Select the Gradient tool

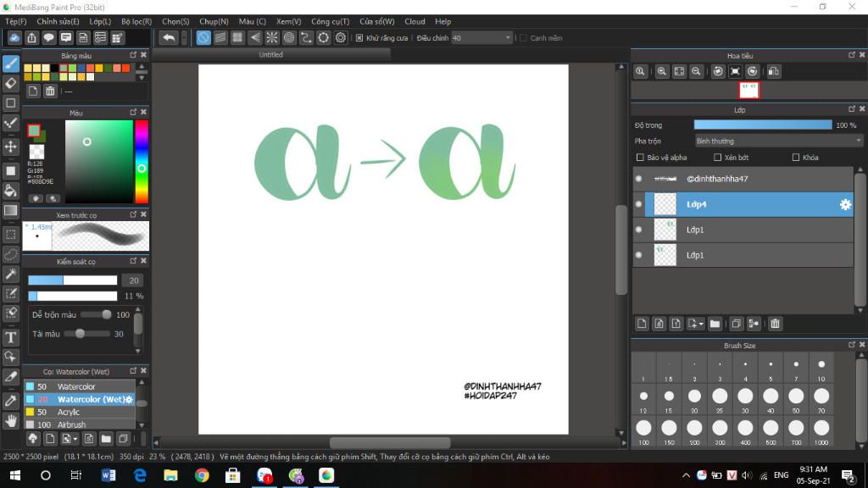point(11,211)
